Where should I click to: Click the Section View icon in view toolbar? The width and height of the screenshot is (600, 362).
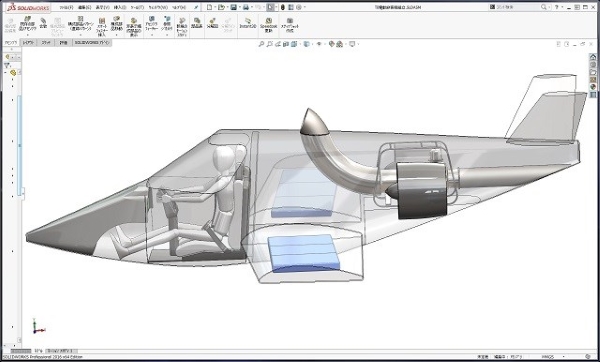[x=286, y=44]
